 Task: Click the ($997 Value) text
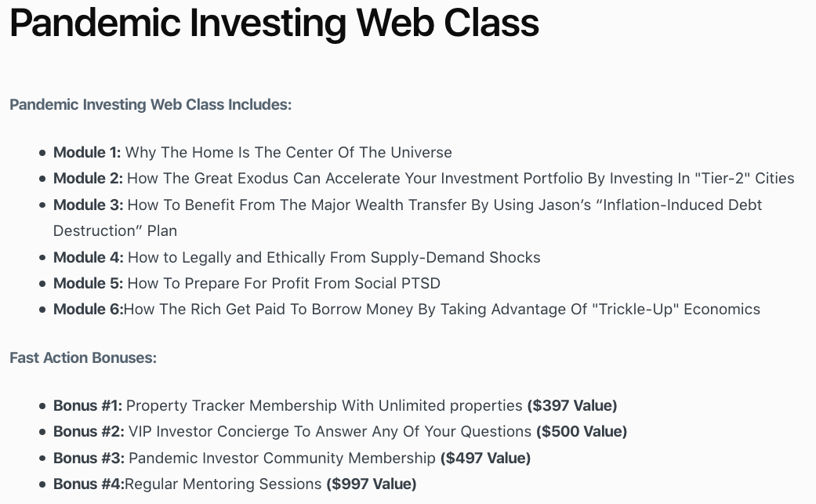pos(372,484)
